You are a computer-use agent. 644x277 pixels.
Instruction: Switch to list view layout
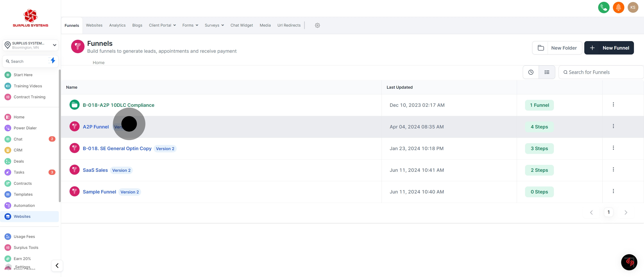[547, 72]
